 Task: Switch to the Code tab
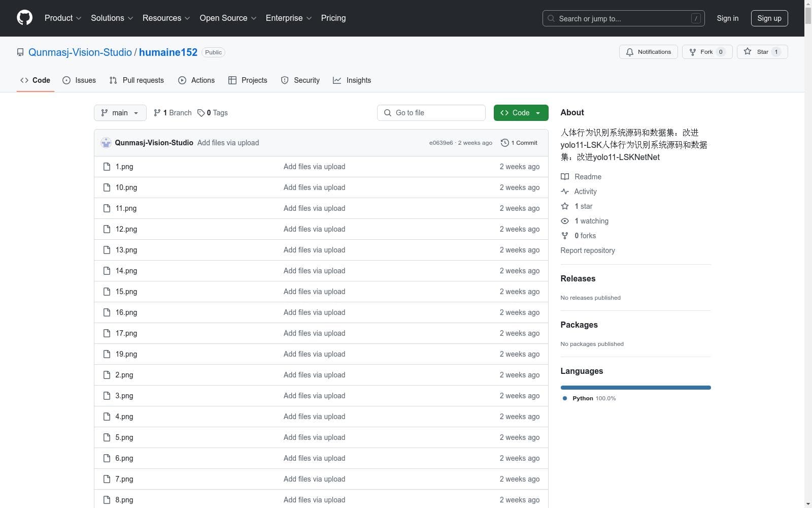pos(35,80)
